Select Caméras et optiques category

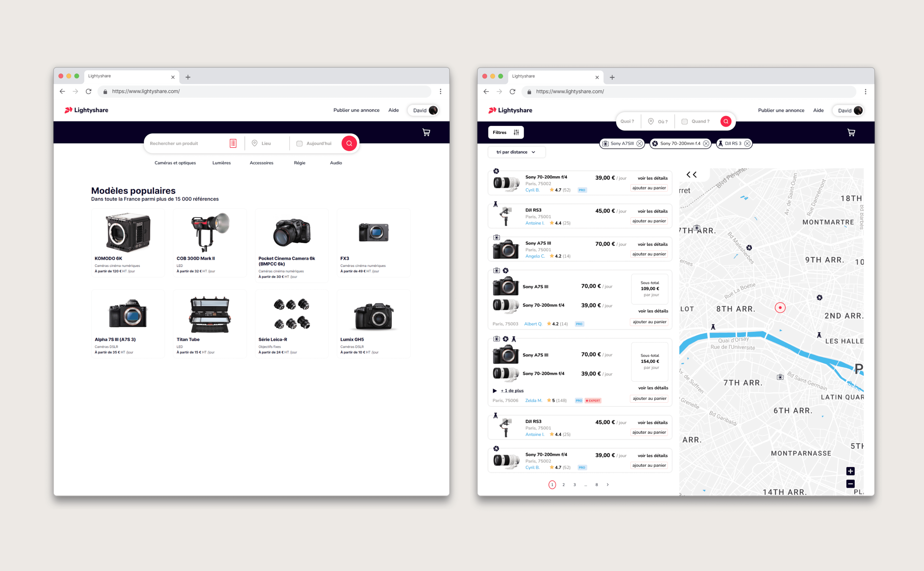click(x=175, y=163)
